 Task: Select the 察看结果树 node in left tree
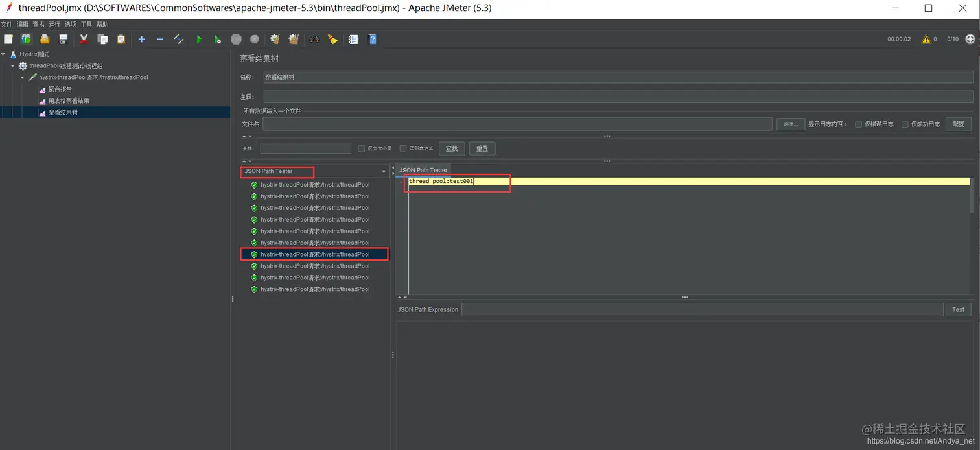[63, 113]
